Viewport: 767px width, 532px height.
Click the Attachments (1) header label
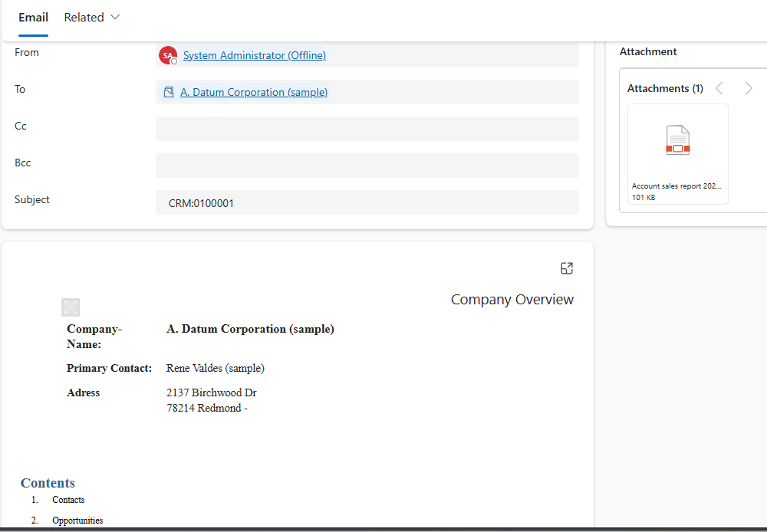[x=665, y=88]
